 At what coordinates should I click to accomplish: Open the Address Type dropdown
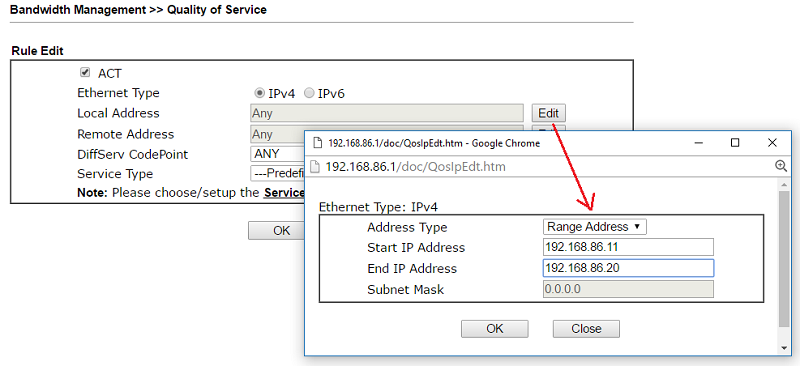click(595, 227)
